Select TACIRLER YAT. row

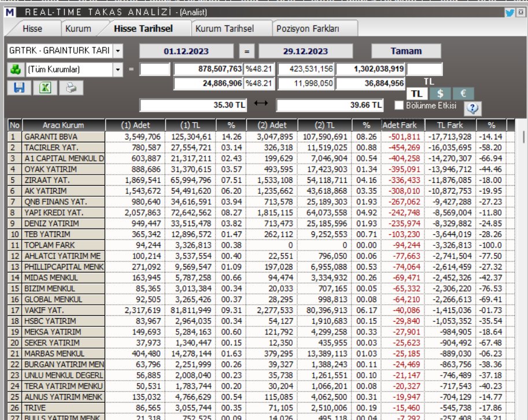[261, 148]
